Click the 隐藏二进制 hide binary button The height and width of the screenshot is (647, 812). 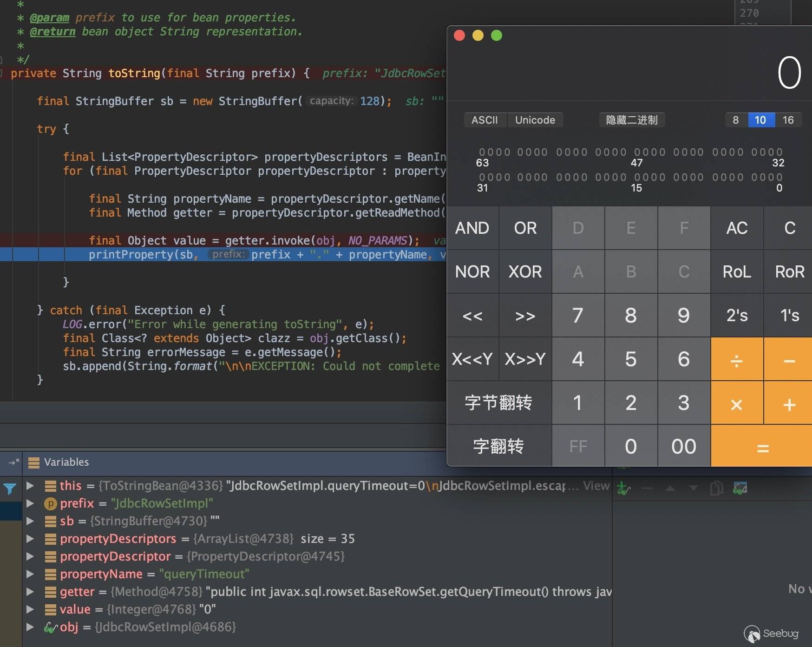pos(632,120)
